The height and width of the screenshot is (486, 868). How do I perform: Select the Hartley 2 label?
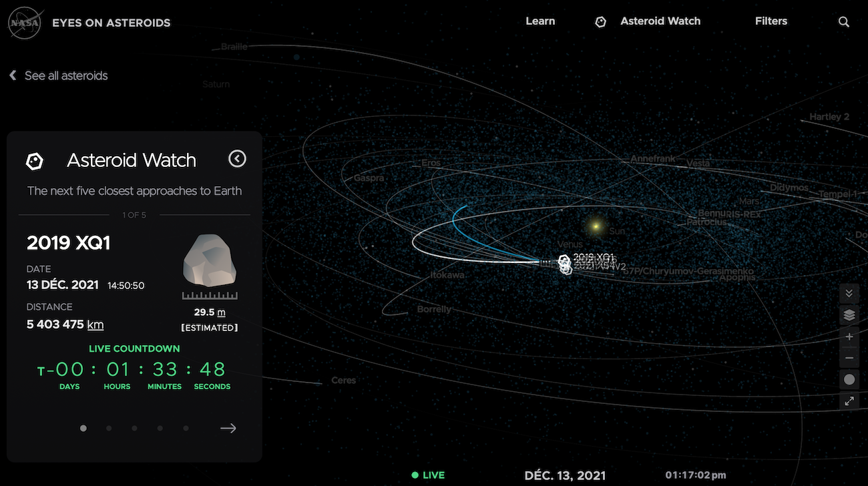click(x=829, y=117)
